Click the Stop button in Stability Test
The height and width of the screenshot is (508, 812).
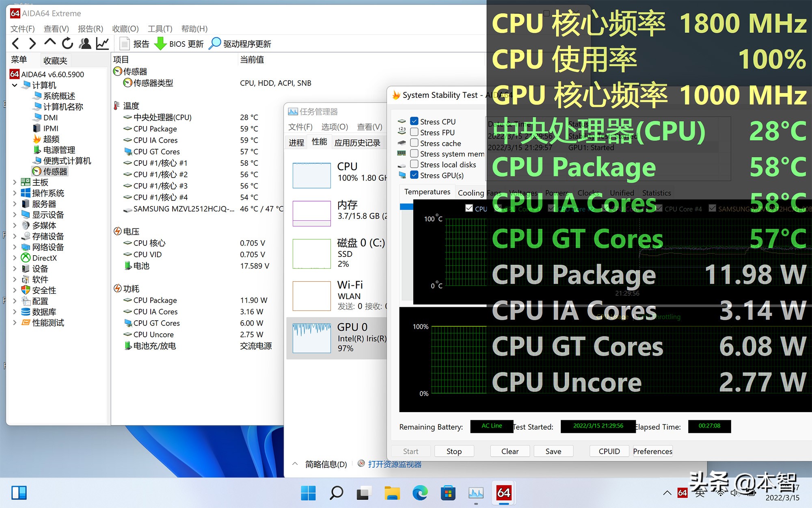coord(454,451)
